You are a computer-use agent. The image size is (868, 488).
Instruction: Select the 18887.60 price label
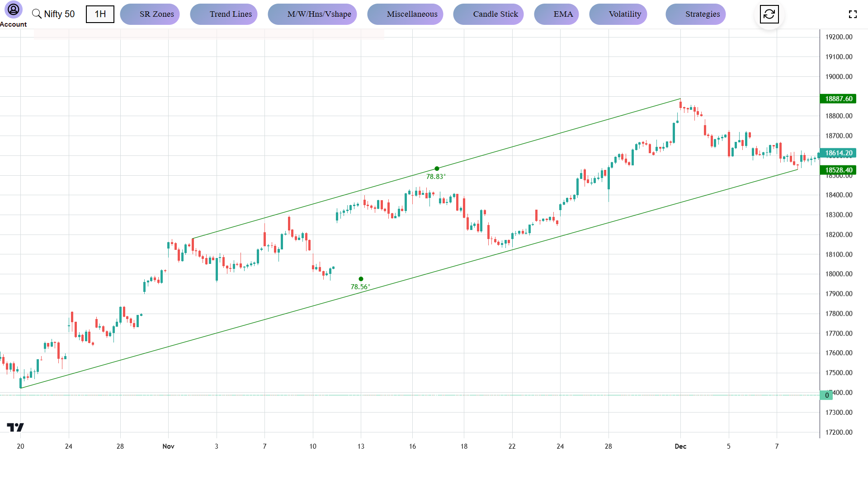coord(838,99)
